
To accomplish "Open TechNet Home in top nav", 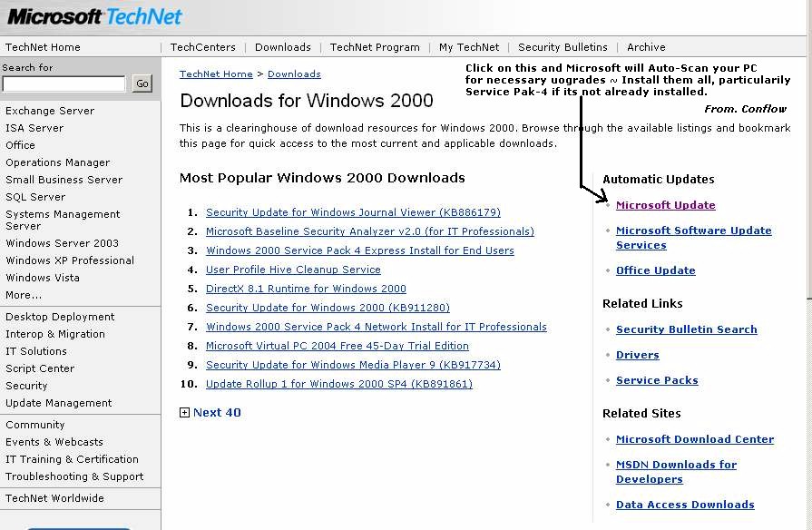I will pyautogui.click(x=43, y=47).
